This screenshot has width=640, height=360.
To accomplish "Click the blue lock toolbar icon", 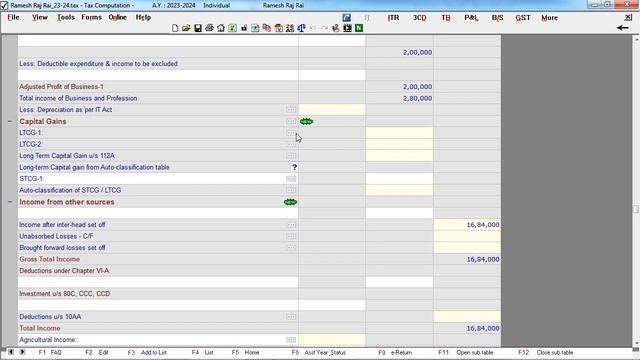I will tap(244, 28).
